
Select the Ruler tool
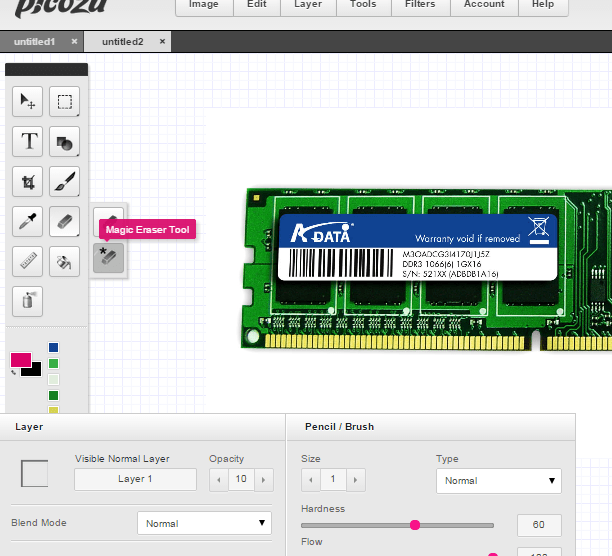(27, 261)
